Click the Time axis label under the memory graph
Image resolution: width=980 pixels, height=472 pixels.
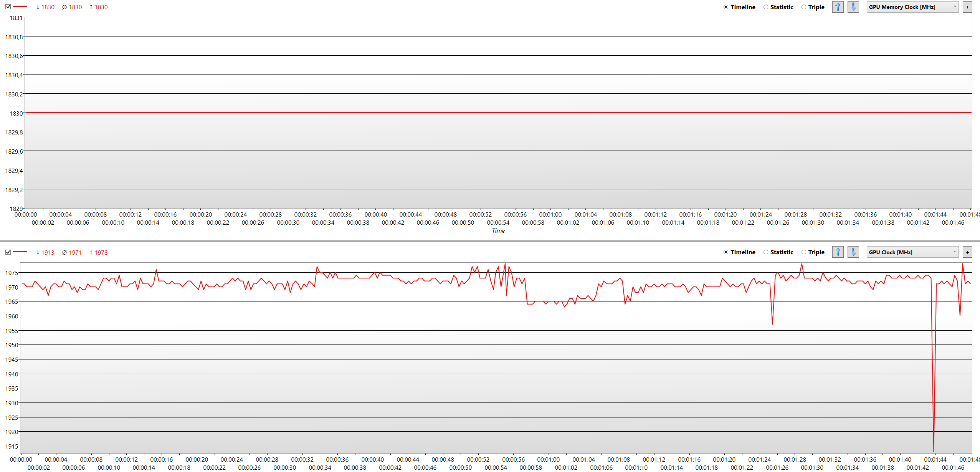498,230
